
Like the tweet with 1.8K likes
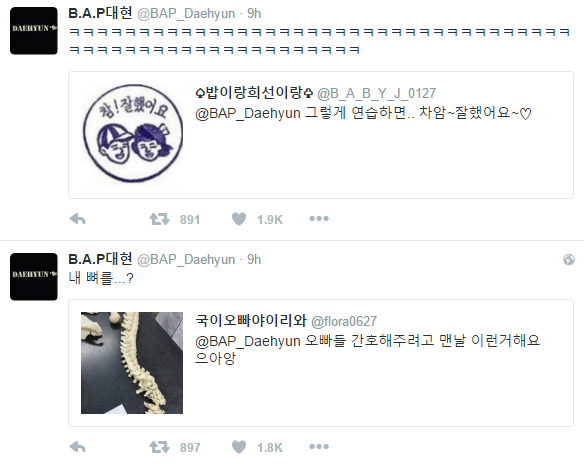point(239,447)
